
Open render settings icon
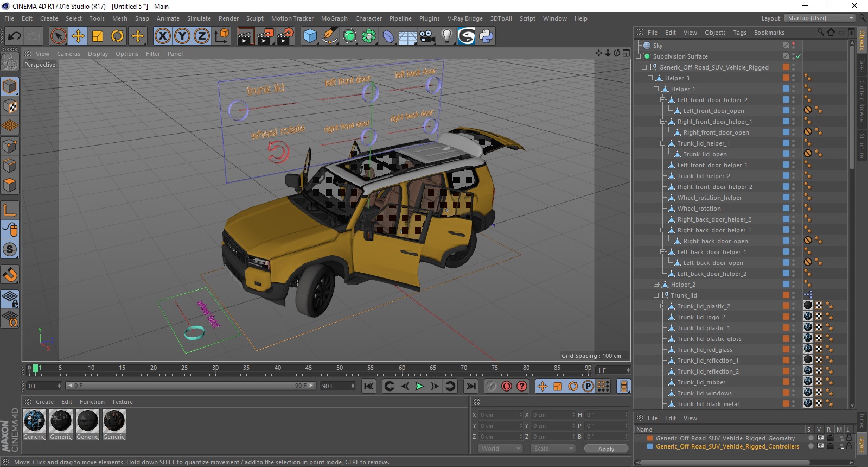tap(285, 36)
